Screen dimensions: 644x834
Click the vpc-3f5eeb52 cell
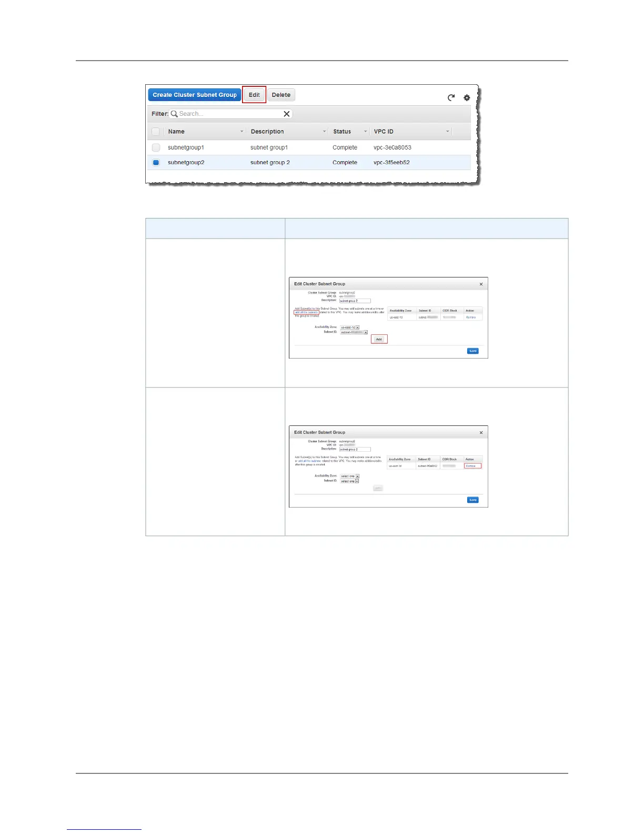tap(391, 163)
